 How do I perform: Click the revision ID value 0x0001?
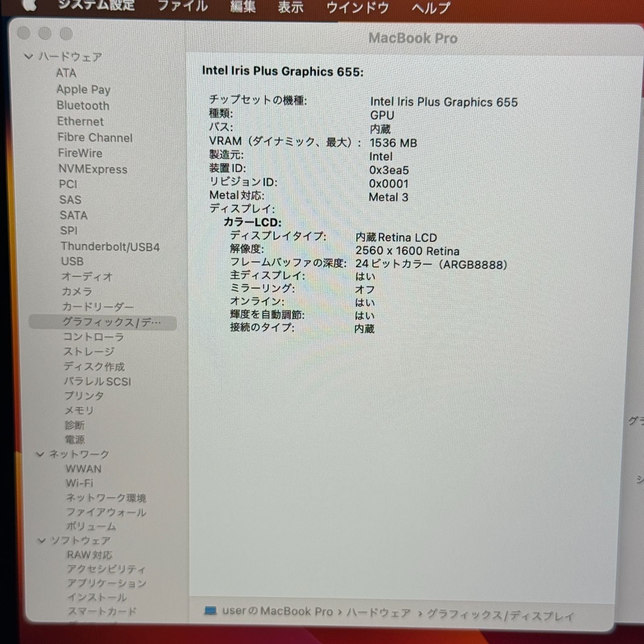(x=389, y=184)
